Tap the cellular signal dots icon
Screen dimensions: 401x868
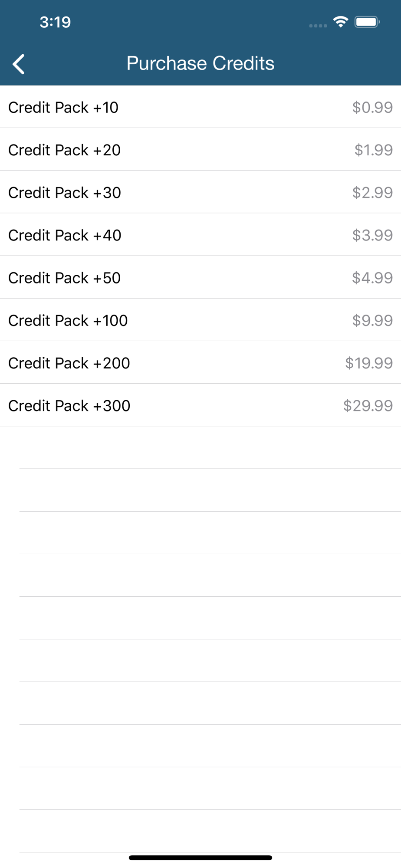coord(318,26)
